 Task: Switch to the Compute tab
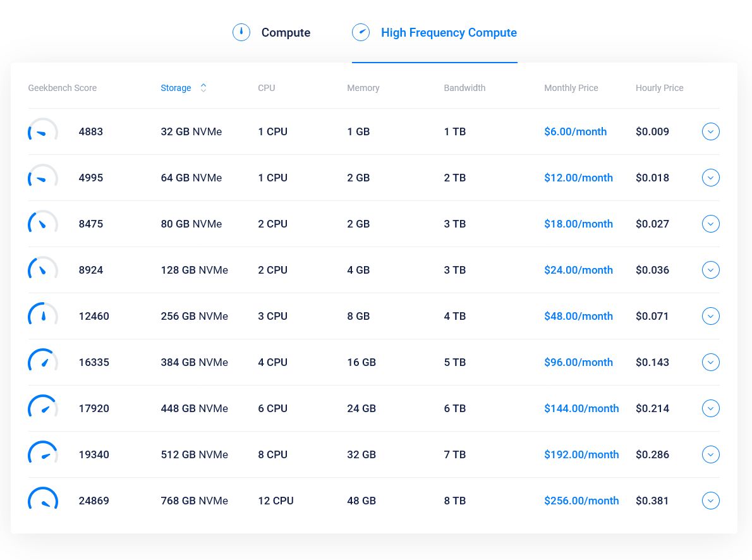pyautogui.click(x=286, y=33)
